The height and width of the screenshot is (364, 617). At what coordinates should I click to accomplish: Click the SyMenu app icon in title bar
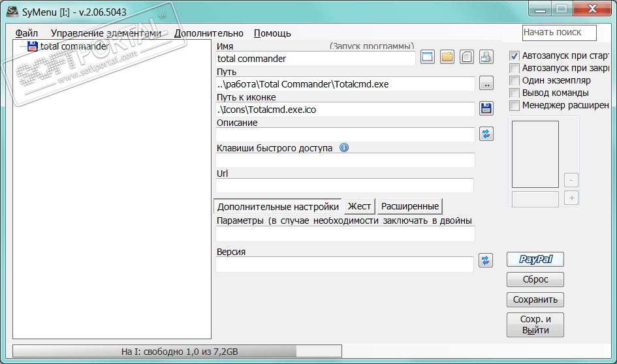[x=12, y=11]
